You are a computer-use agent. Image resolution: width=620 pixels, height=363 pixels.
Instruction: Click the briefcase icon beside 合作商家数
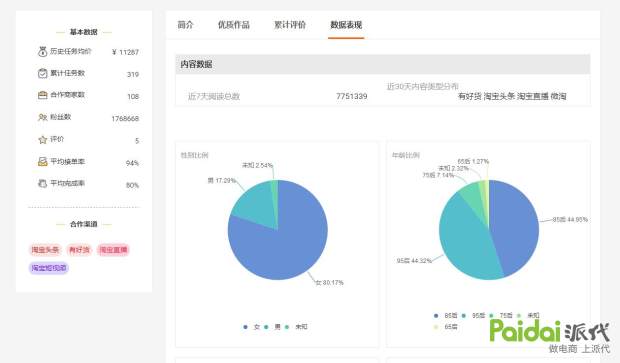coord(42,95)
